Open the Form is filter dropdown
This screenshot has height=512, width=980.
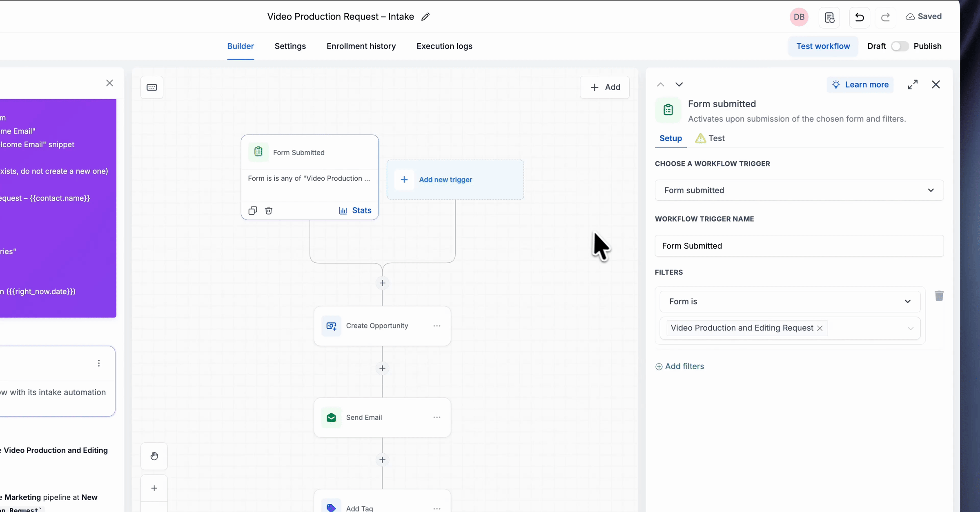790,301
